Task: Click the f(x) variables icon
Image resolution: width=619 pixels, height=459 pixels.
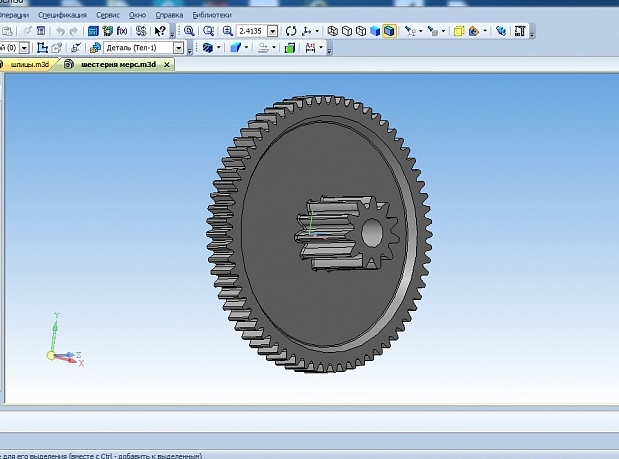Action: tap(123, 31)
